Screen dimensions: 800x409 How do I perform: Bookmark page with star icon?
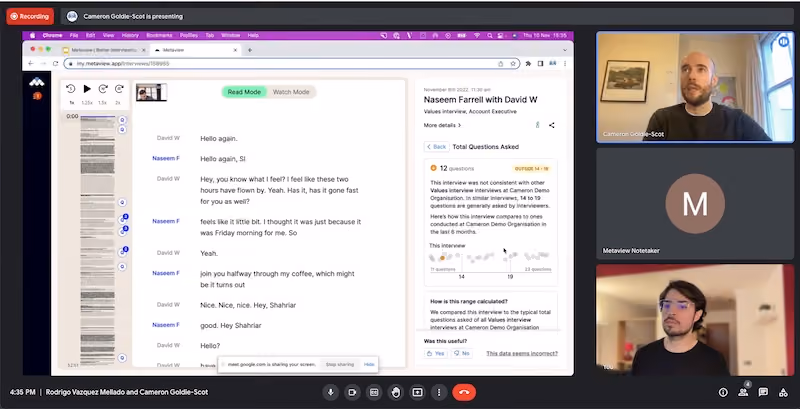point(513,64)
